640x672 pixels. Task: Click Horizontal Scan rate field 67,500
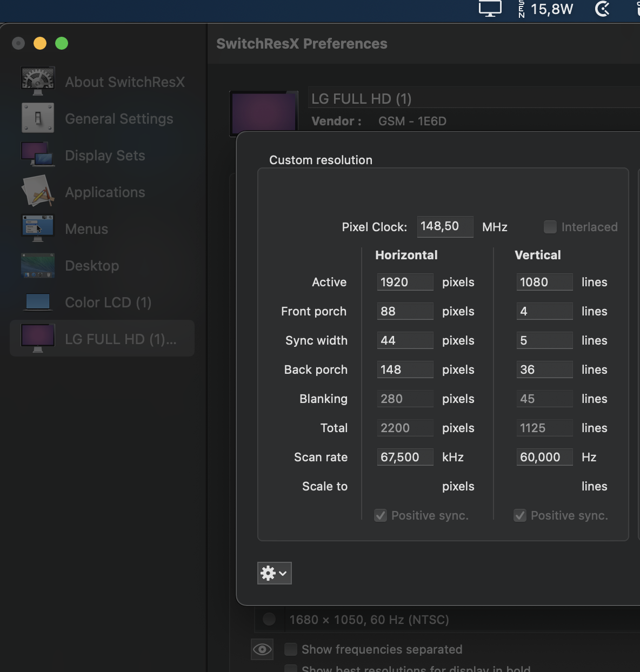(x=405, y=457)
